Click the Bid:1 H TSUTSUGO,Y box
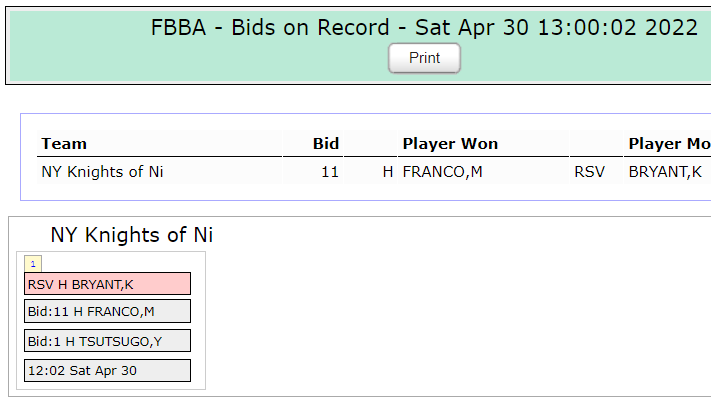This screenshot has width=711, height=397. click(x=107, y=341)
